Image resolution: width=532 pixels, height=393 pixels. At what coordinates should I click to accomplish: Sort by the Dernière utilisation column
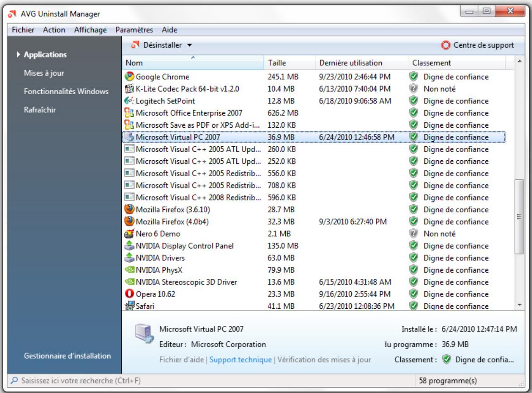362,63
